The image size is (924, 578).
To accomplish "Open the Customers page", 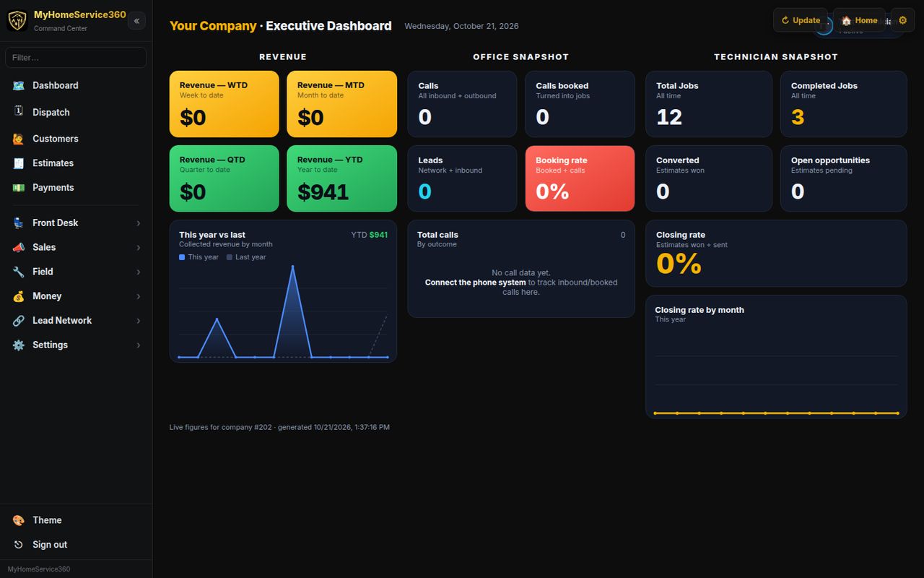I will (x=76, y=139).
